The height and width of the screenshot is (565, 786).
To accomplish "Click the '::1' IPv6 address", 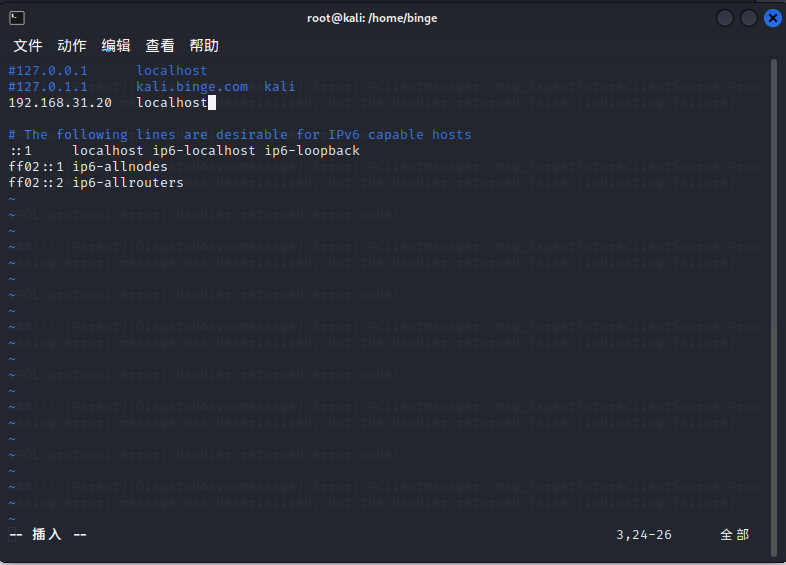I will (x=21, y=151).
